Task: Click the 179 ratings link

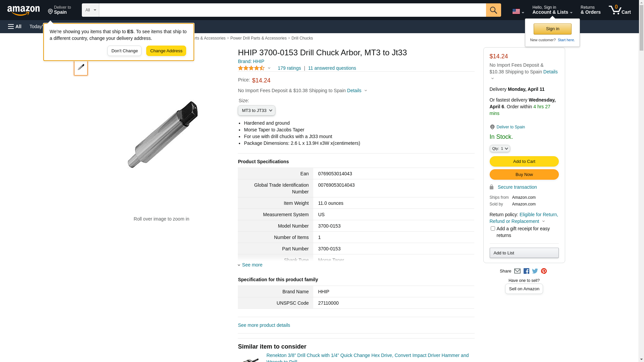Action: click(289, 68)
